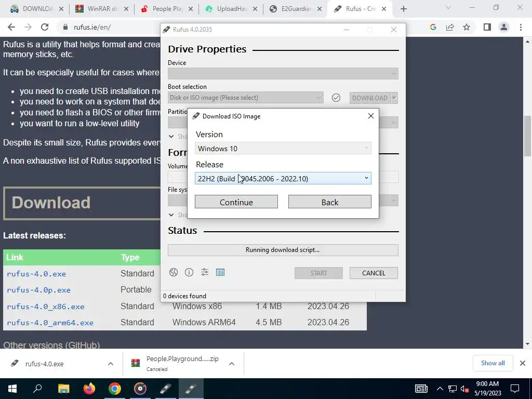Reload the rufus.ie page
Image resolution: width=532 pixels, height=399 pixels.
[x=45, y=27]
